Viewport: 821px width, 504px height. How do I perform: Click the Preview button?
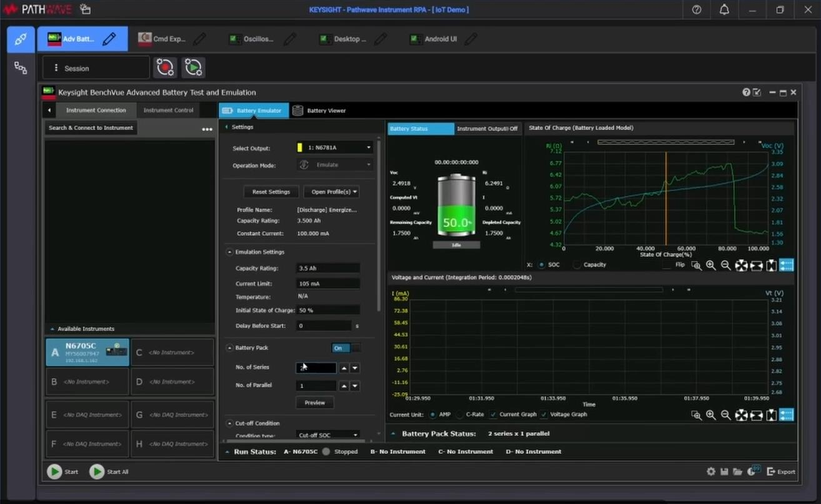[314, 403]
